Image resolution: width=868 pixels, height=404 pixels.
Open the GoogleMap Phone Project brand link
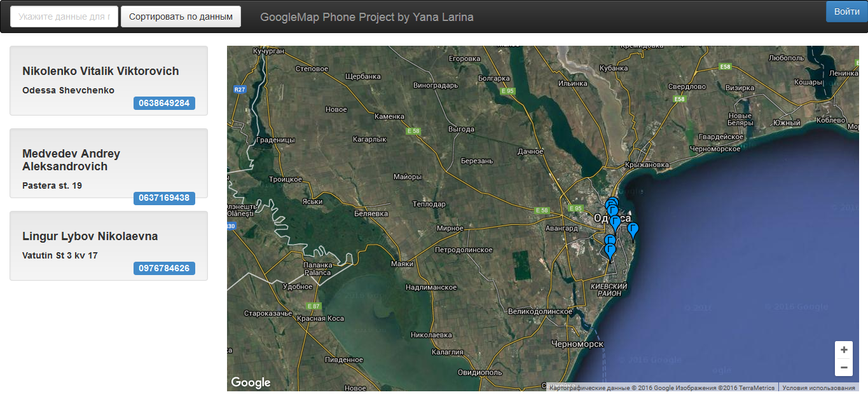coord(367,17)
